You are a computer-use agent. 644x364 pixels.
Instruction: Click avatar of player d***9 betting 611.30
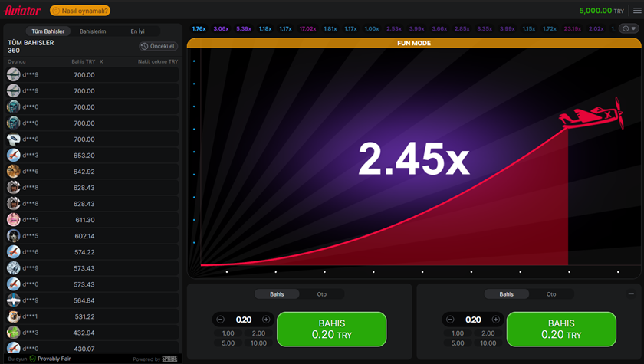pos(14,219)
